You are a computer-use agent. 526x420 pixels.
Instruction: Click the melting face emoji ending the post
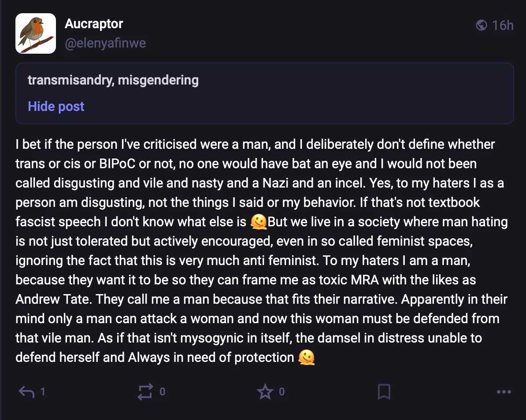306,357
